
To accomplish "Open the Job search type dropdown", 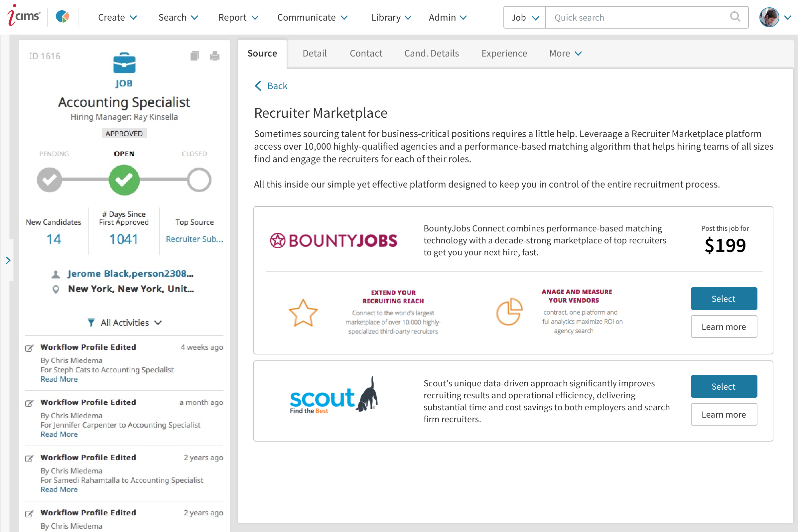I will pyautogui.click(x=525, y=17).
